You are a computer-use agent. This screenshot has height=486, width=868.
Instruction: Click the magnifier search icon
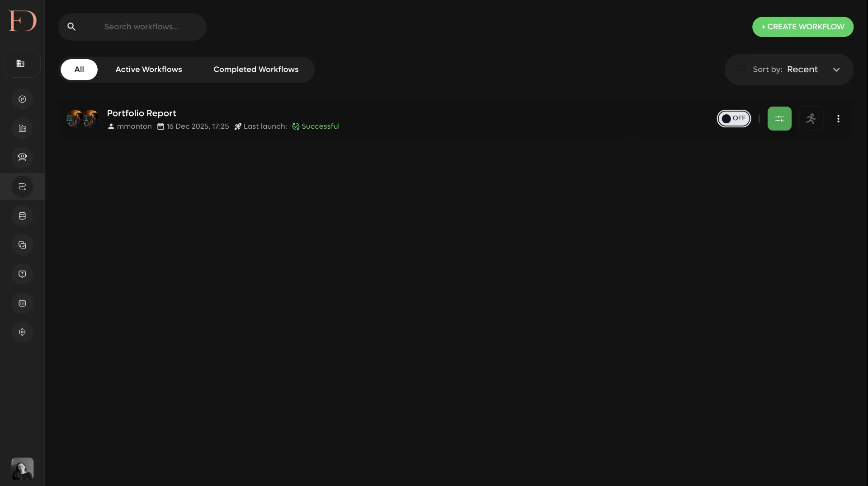pyautogui.click(x=71, y=27)
